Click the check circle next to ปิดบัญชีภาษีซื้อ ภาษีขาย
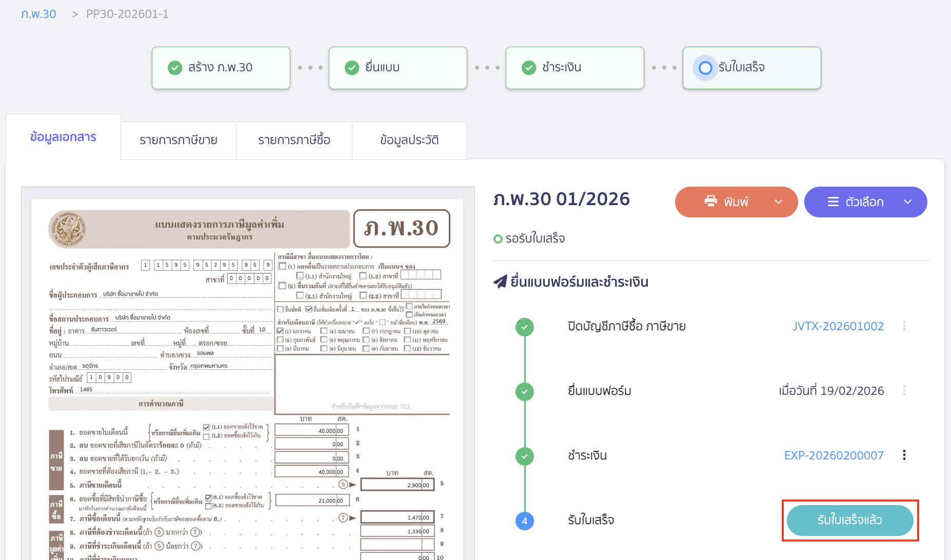 pyautogui.click(x=524, y=327)
